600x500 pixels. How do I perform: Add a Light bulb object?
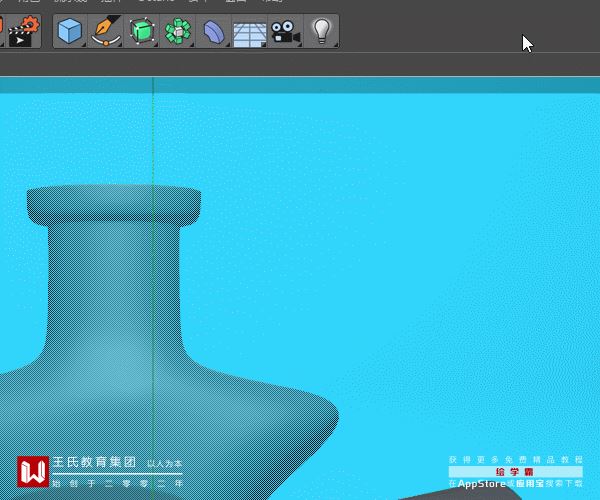point(321,31)
